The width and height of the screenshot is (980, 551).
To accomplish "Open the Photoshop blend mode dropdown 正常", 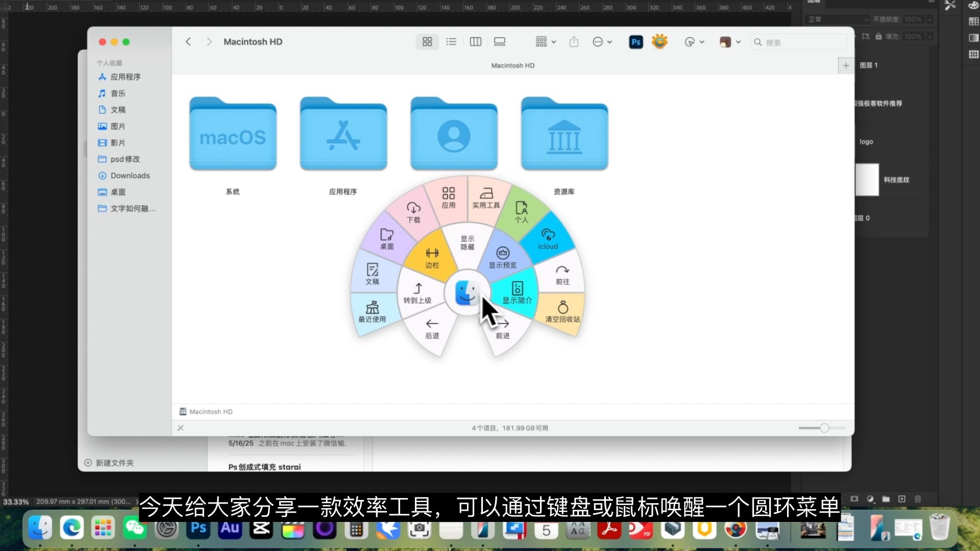I will click(x=837, y=19).
